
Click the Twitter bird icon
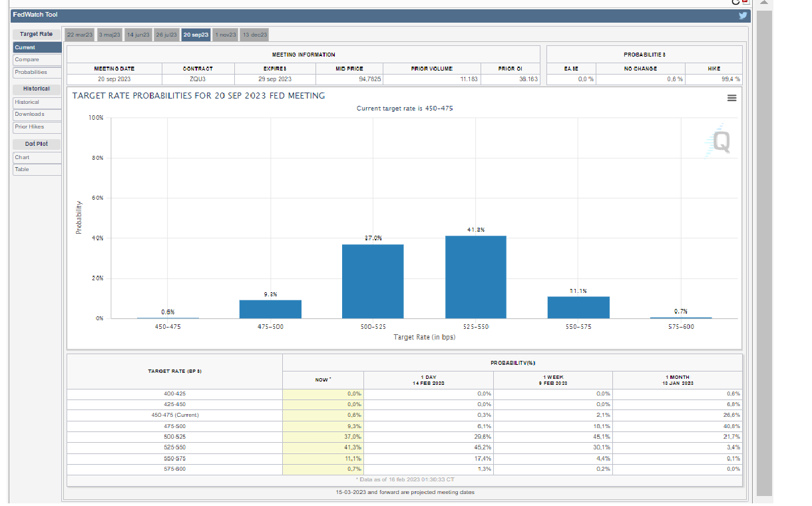point(743,16)
